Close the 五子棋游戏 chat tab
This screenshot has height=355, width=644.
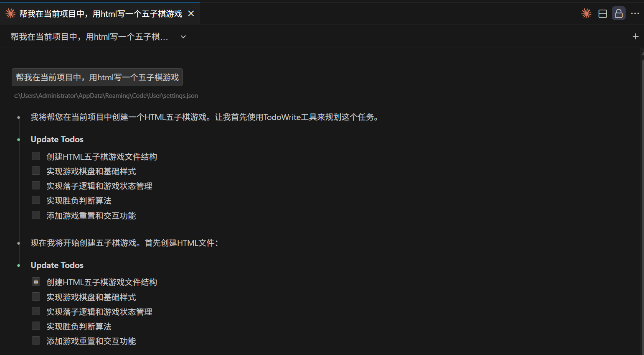point(191,13)
